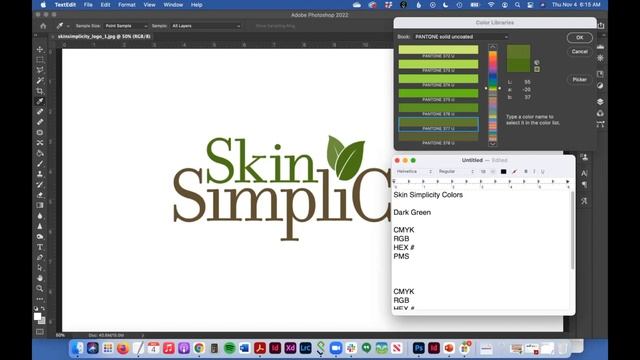Open the File menu
The image size is (640, 360).
tap(88, 5)
